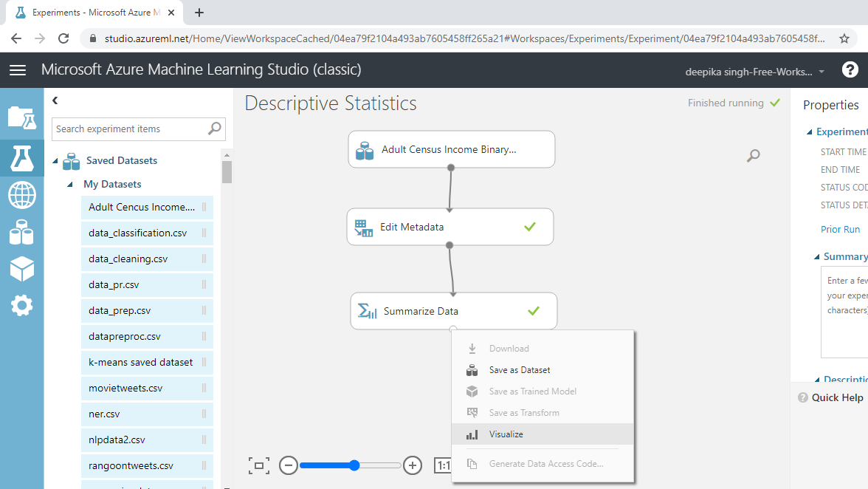Click the Quick Help label
The image size is (868, 489).
(837, 397)
